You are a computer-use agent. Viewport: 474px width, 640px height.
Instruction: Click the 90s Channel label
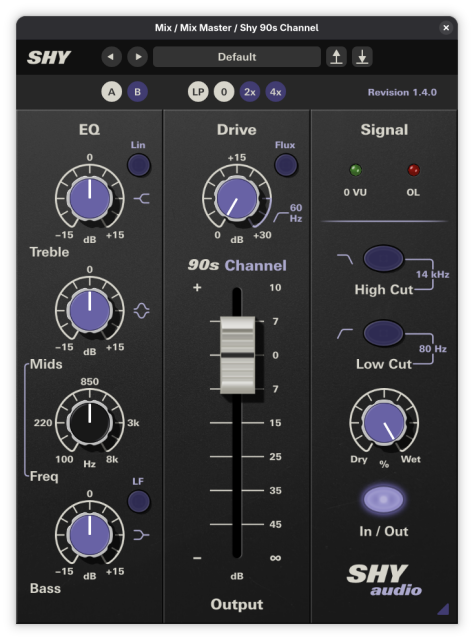click(x=237, y=265)
